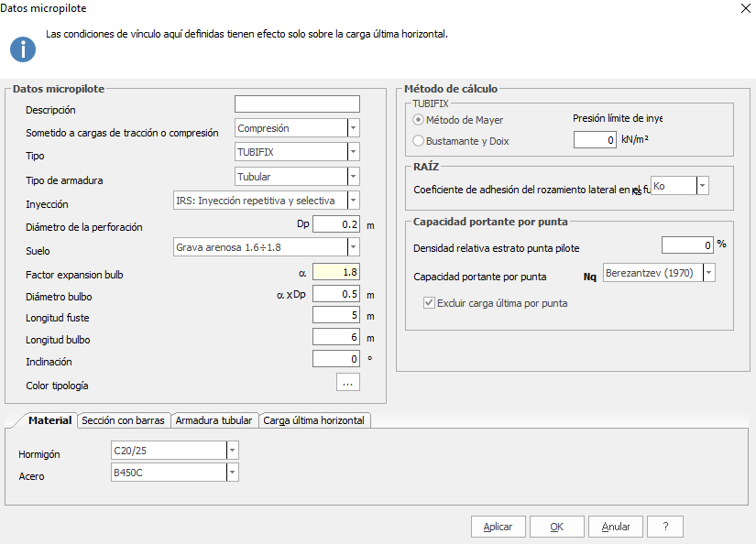
Task: Open help with the ? button
Action: (x=665, y=527)
